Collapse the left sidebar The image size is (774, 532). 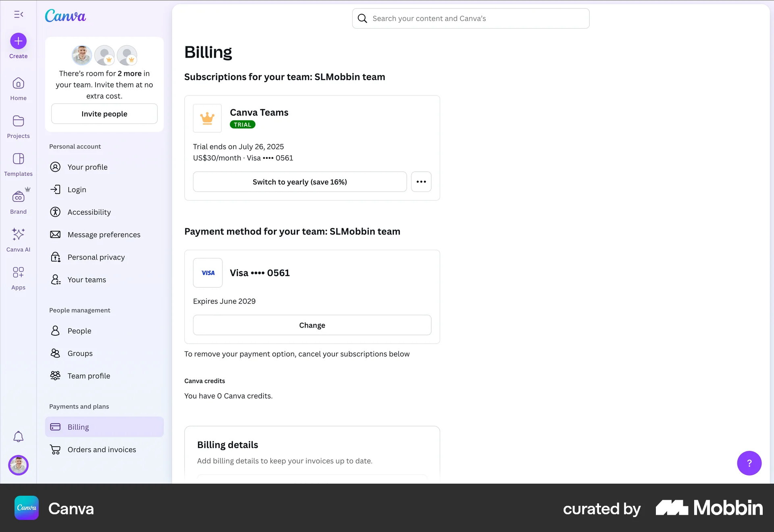[x=18, y=15]
